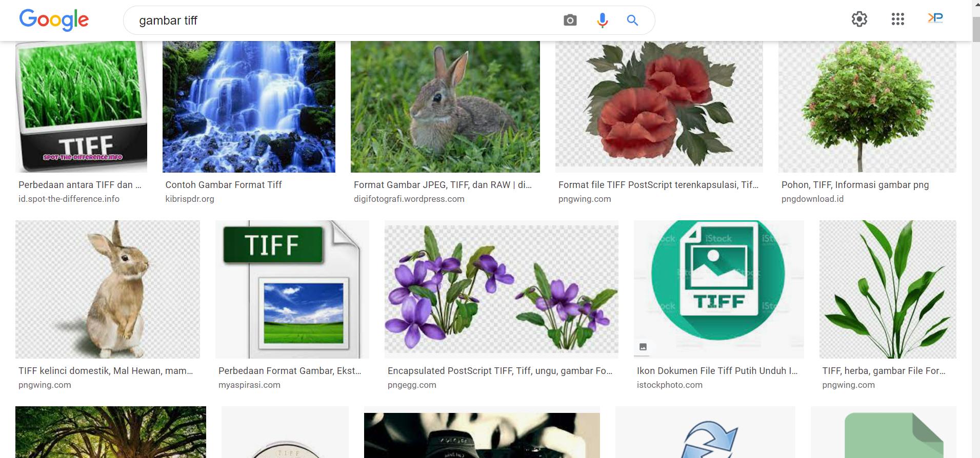Click the licensable image badge on istock thumbnail
This screenshot has width=980, height=458.
coord(643,347)
